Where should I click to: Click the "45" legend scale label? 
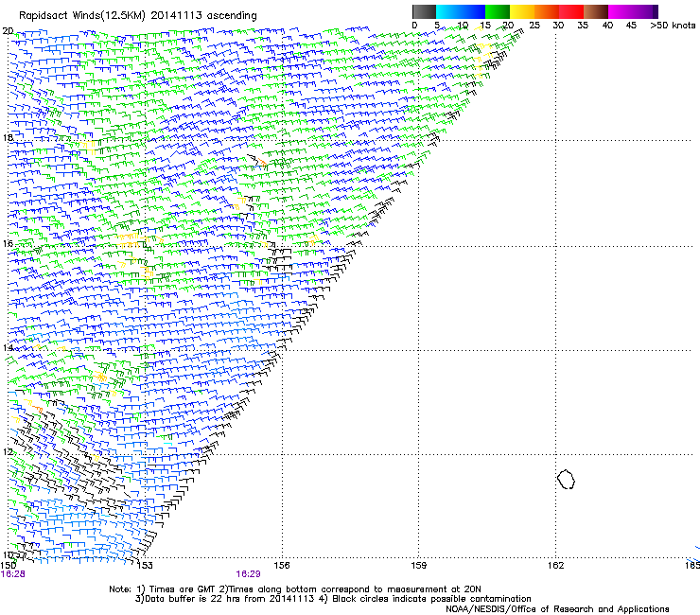pos(631,26)
